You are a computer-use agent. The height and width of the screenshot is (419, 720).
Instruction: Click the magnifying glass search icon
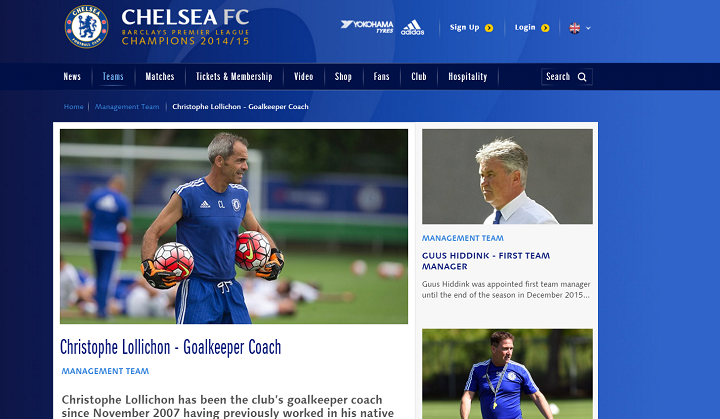[x=582, y=77]
